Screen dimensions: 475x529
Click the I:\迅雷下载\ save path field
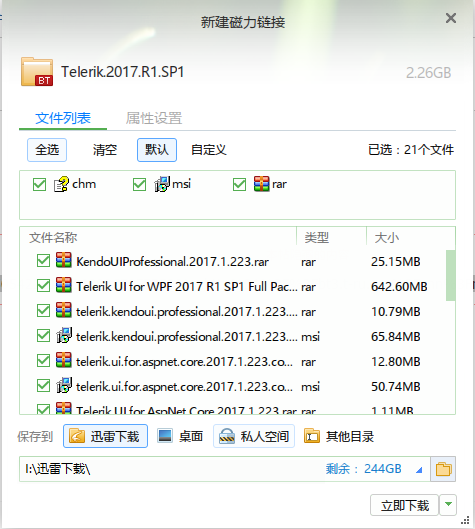[225, 469]
